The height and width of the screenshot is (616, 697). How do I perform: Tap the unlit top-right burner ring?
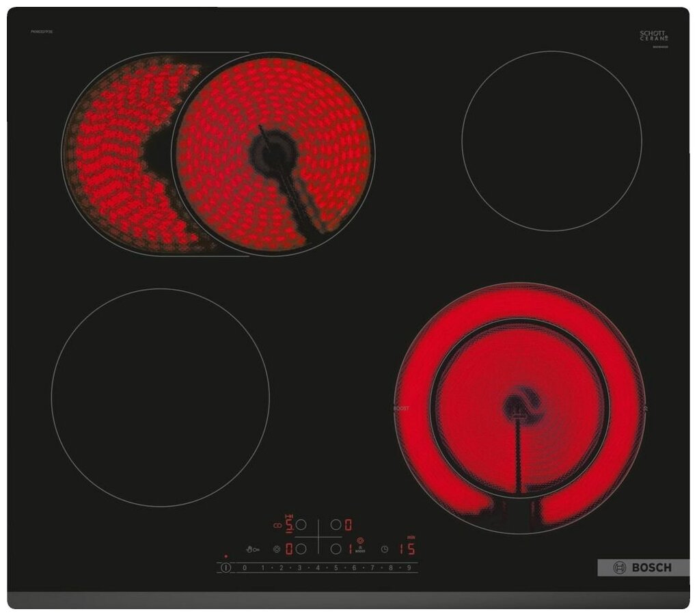tap(551, 141)
